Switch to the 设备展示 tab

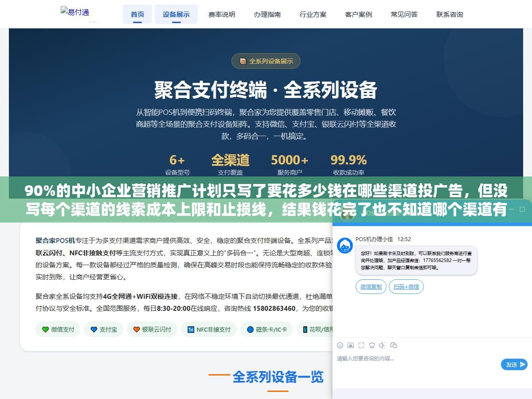pyautogui.click(x=176, y=14)
